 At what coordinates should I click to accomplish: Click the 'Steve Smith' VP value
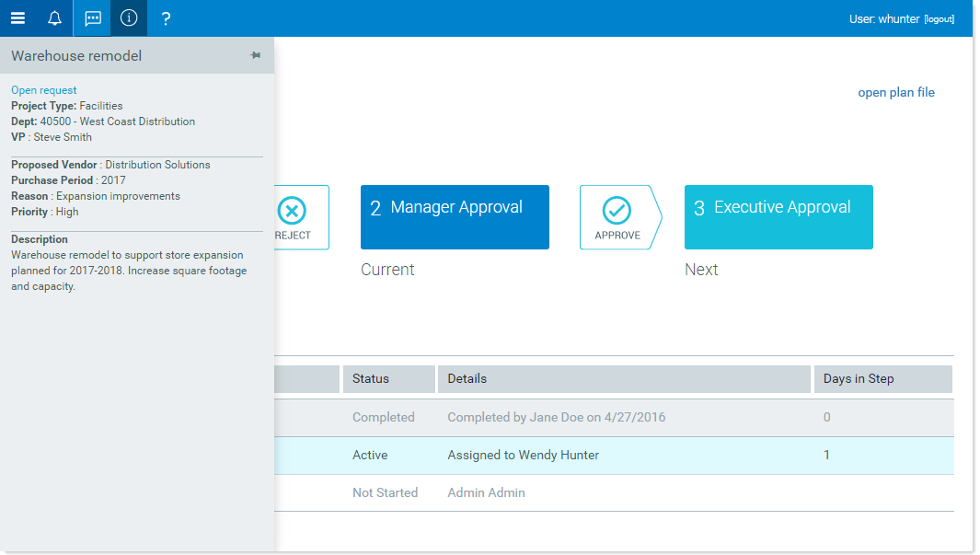pos(63,137)
